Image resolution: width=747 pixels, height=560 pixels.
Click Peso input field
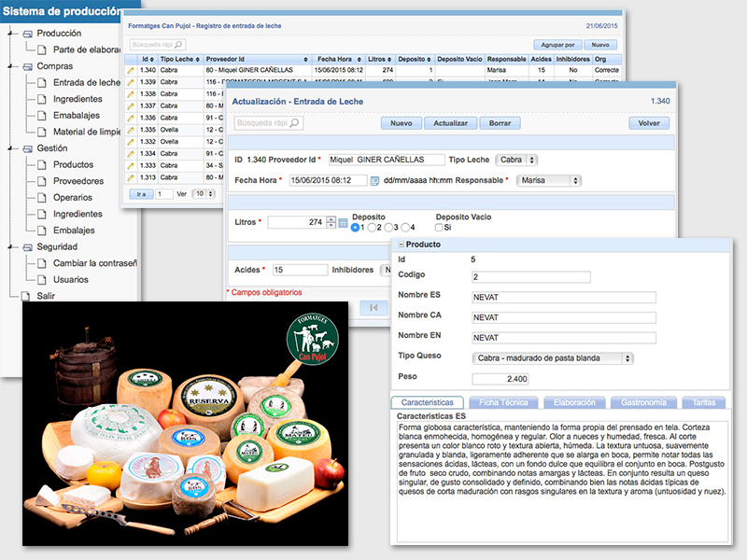[500, 379]
